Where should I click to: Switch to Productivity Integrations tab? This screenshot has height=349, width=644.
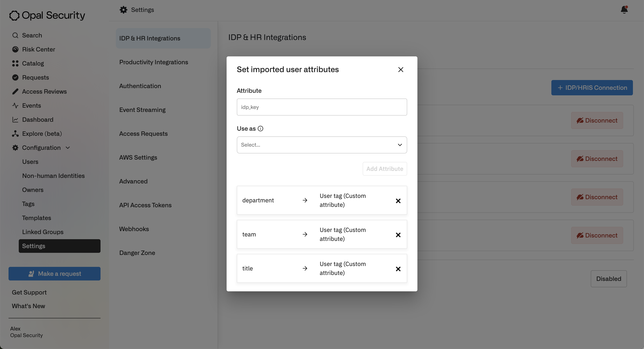pyautogui.click(x=154, y=62)
